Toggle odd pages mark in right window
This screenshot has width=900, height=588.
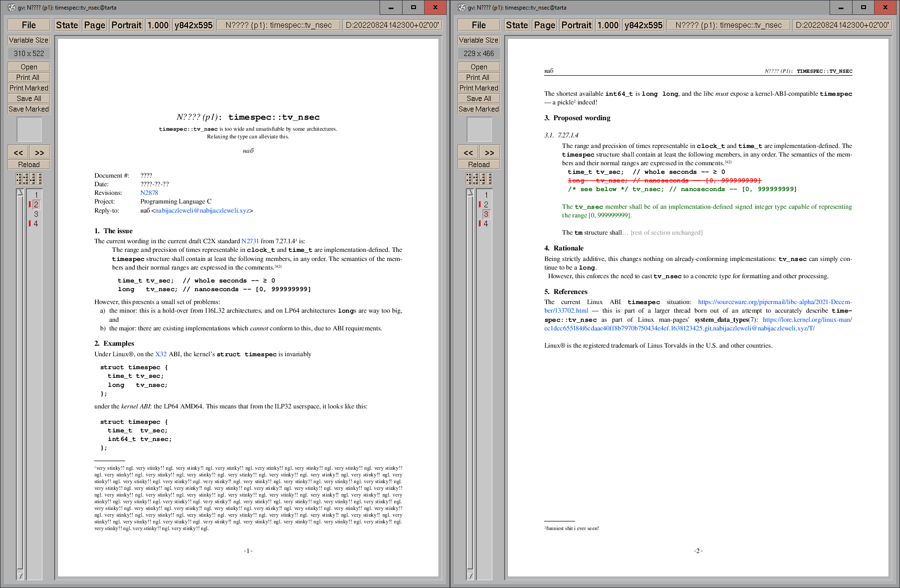[x=469, y=179]
